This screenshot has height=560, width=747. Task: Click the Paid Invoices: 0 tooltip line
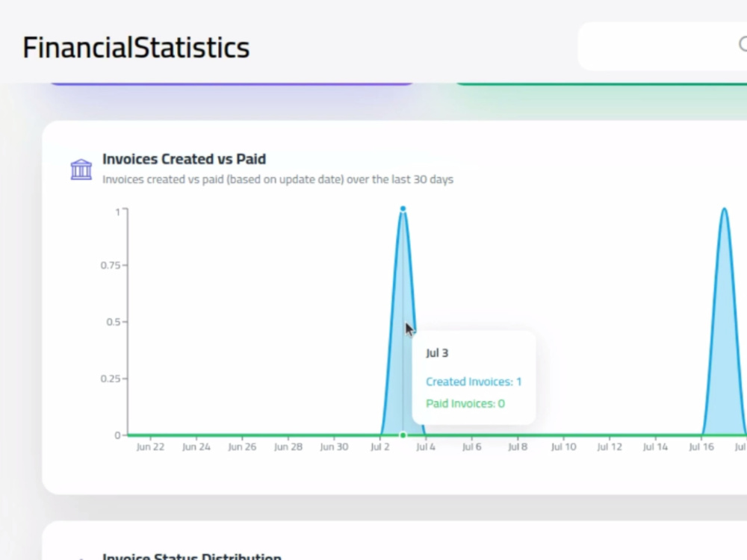tap(465, 403)
